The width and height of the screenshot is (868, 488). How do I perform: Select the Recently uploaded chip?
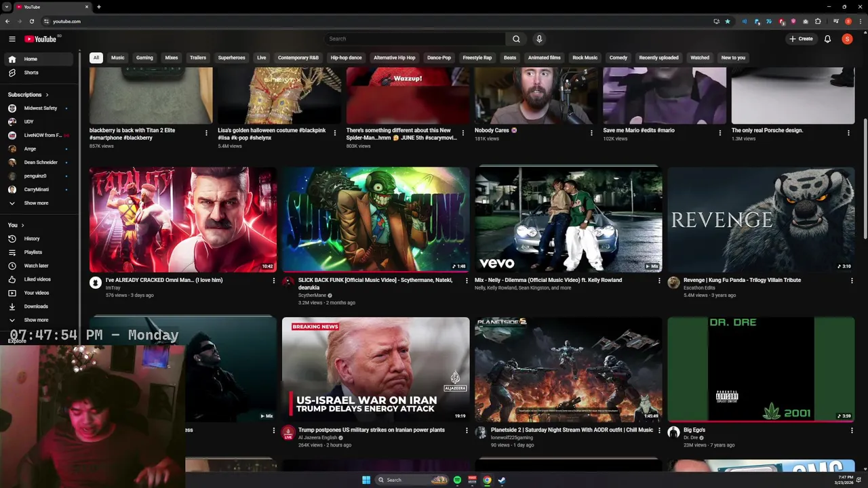coord(658,58)
